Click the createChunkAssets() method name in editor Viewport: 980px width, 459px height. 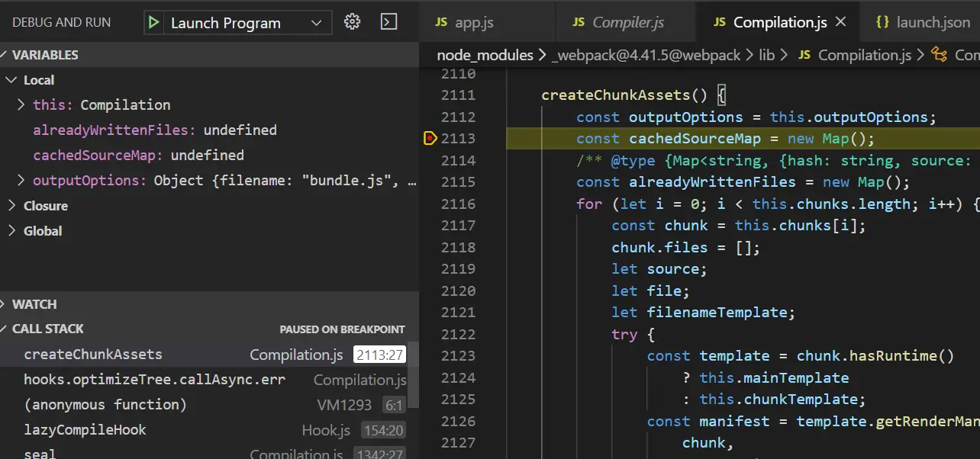615,95
